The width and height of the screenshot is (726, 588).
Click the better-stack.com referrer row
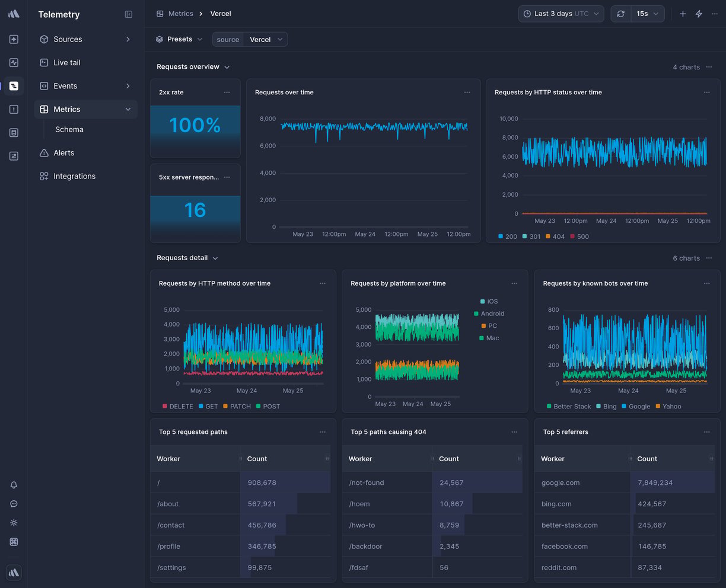(625, 525)
